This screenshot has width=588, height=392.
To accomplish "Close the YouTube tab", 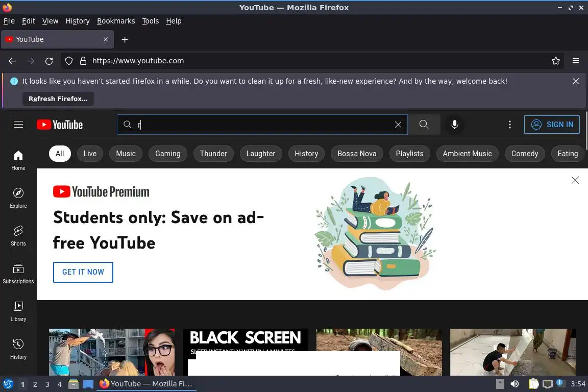I will click(106, 39).
